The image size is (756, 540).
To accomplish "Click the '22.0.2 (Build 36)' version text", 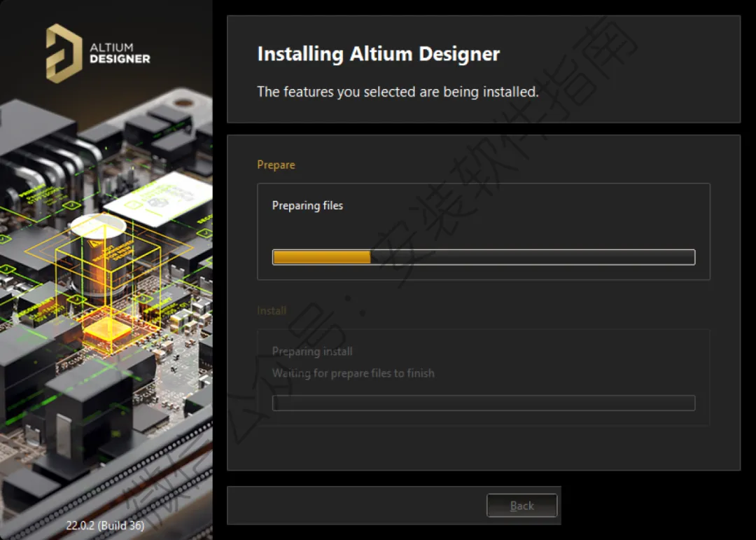I will coord(105,525).
